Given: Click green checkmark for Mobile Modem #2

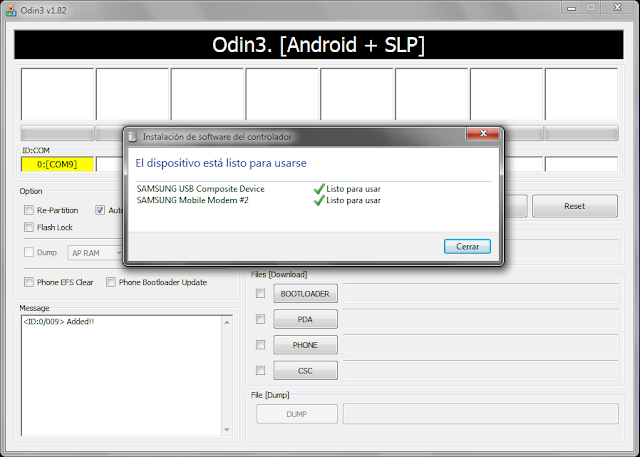Looking at the screenshot, I should (x=319, y=200).
